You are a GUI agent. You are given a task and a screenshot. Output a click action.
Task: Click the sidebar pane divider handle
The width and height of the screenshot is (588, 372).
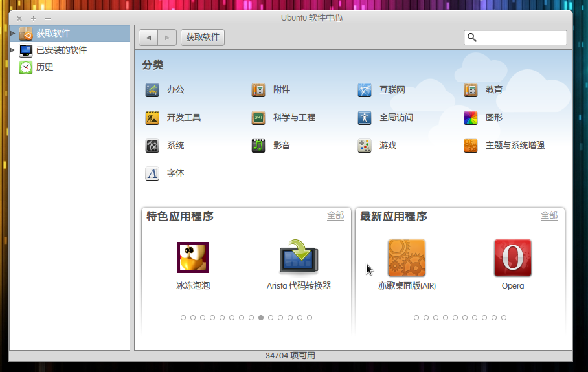click(132, 188)
